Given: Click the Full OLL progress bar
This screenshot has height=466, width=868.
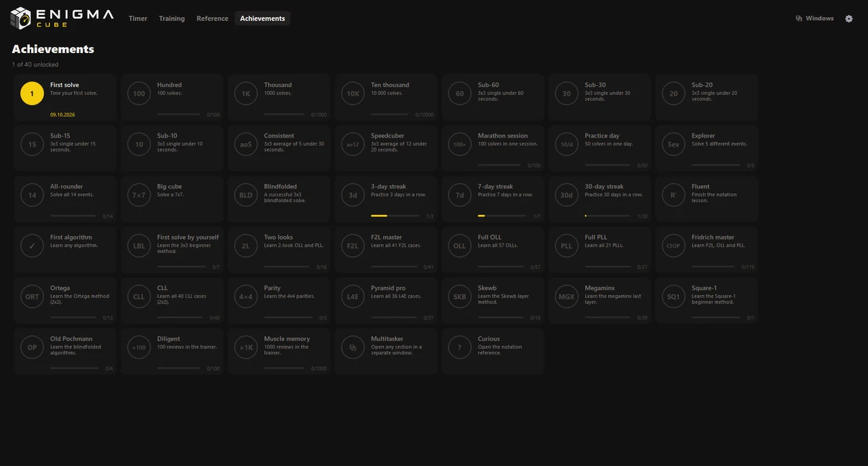Looking at the screenshot, I should 500,267.
